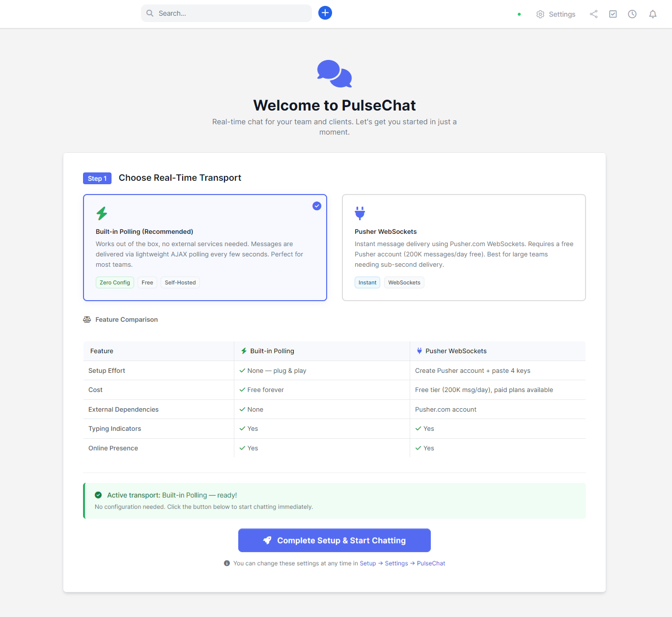
Task: Click the green status dot in the top bar
Action: [x=519, y=14]
